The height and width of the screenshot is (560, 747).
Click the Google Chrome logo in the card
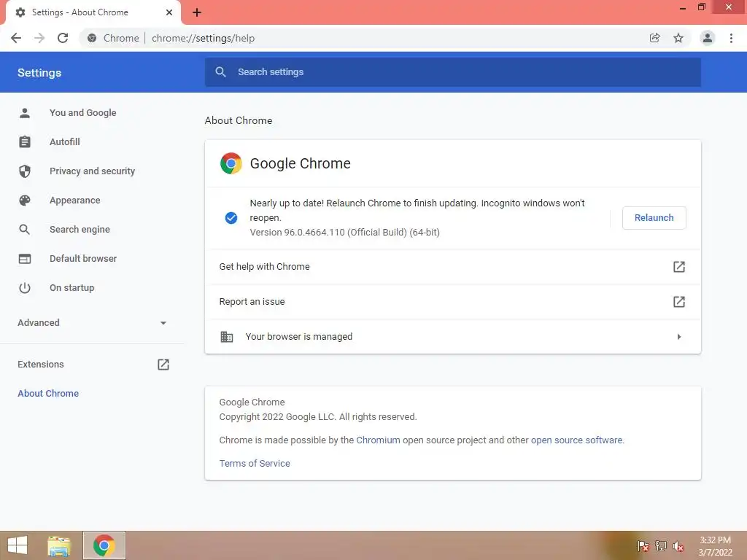[x=231, y=163]
